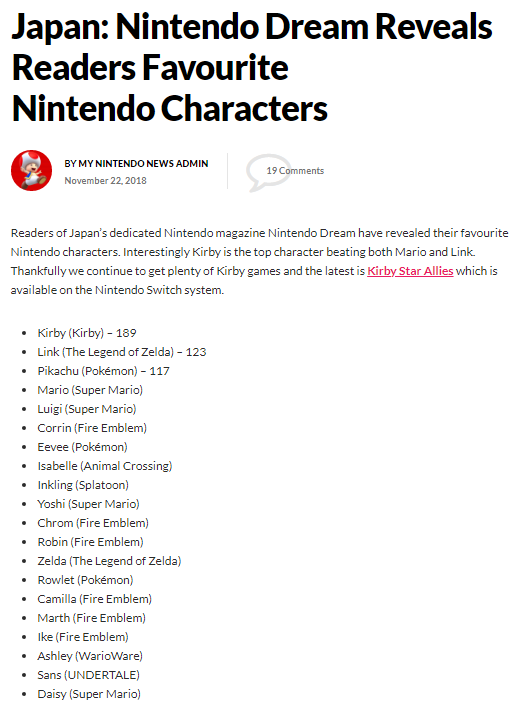
Task: Click the Daisy (Super Mario) entry
Action: pyautogui.click(x=89, y=694)
